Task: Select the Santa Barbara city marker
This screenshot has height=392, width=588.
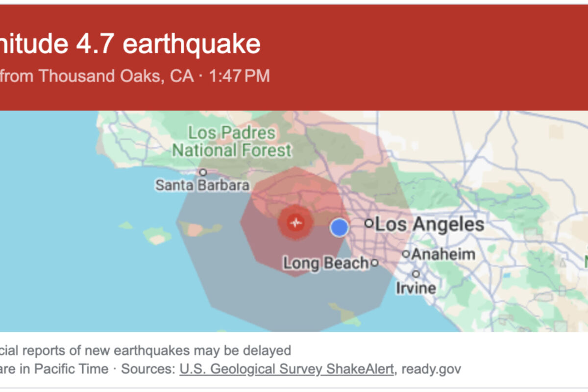Action: click(203, 172)
